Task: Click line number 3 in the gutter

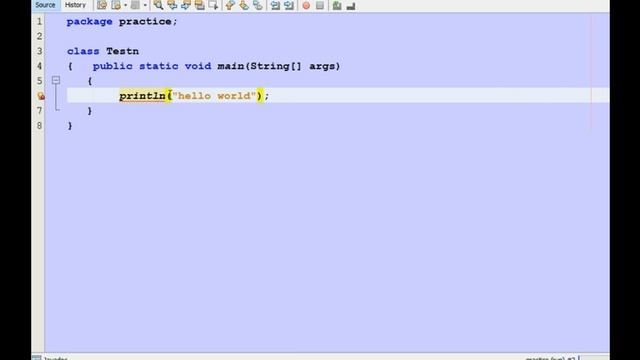Action: tap(39, 51)
